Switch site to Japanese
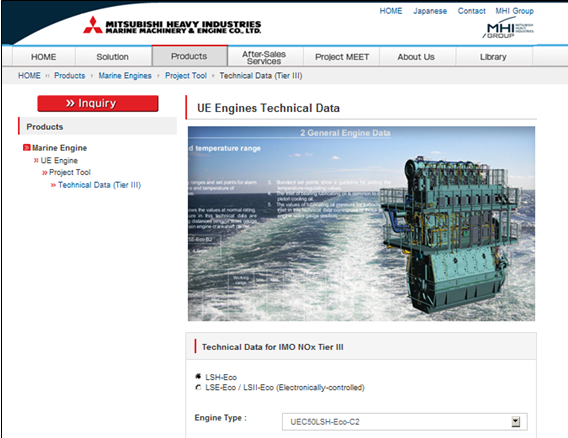The image size is (568, 438). pyautogui.click(x=430, y=11)
